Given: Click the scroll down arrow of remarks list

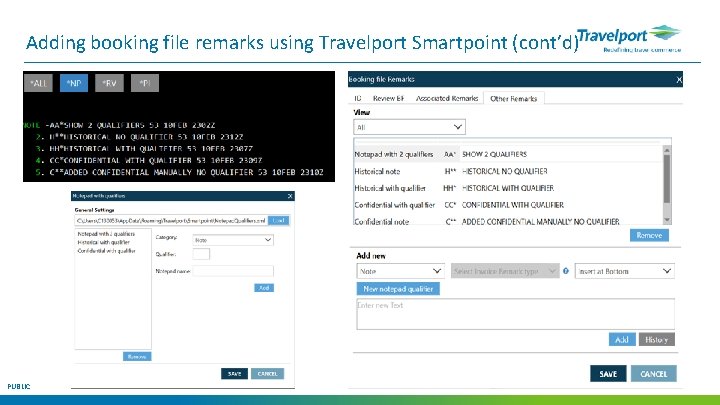Looking at the screenshot, I should 667,220.
